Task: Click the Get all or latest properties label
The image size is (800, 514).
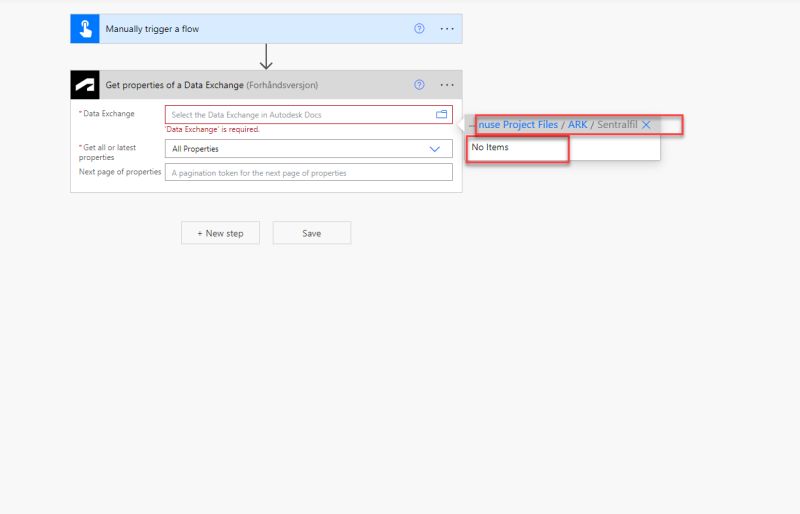Action: pyautogui.click(x=107, y=152)
